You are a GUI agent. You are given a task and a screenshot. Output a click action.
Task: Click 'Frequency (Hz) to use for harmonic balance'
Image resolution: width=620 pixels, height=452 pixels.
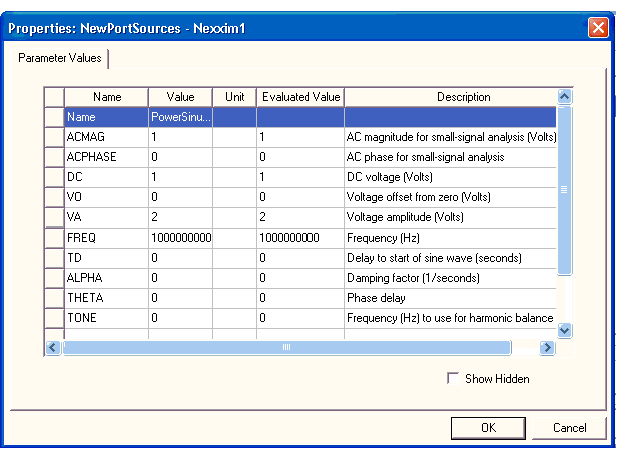pyautogui.click(x=451, y=318)
